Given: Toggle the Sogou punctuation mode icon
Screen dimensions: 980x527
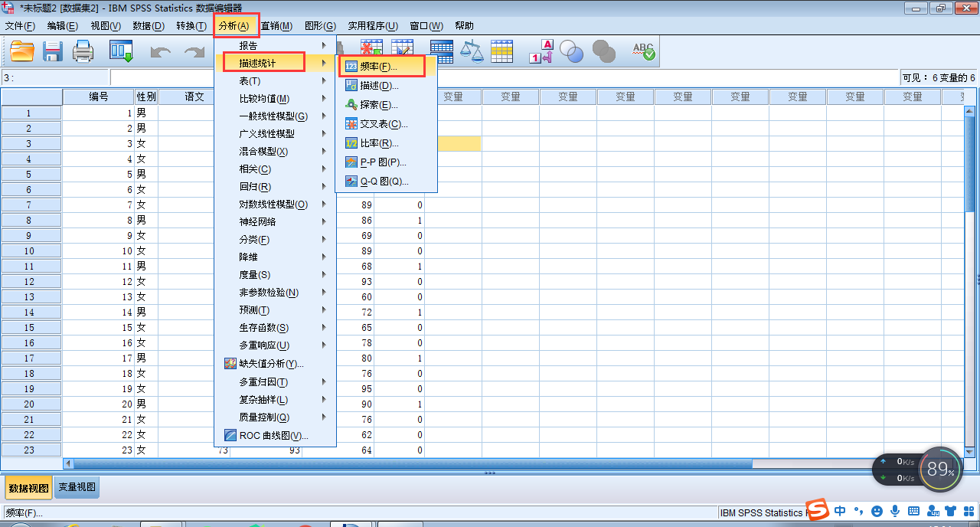Looking at the screenshot, I should tap(858, 511).
